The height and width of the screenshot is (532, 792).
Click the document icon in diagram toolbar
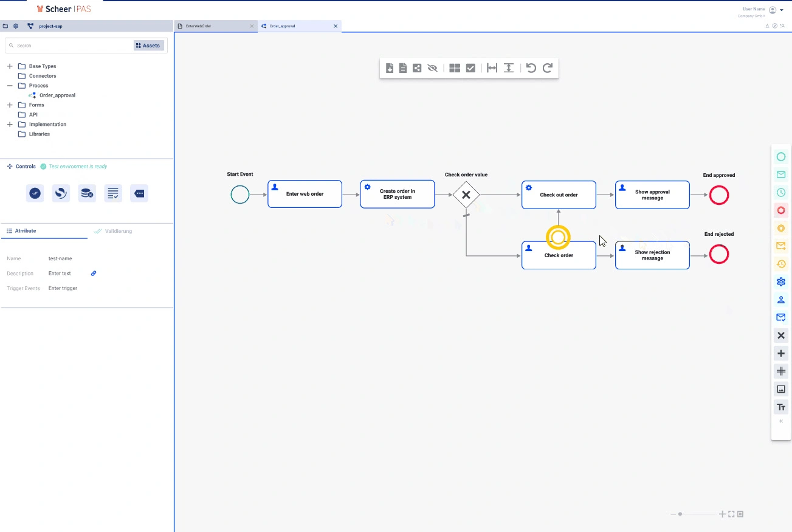(403, 68)
